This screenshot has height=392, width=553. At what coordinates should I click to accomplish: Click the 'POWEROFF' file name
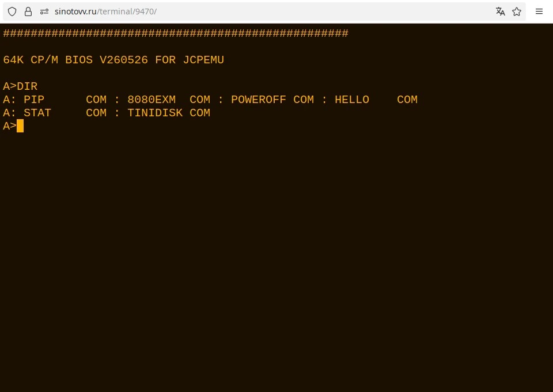[x=259, y=100]
